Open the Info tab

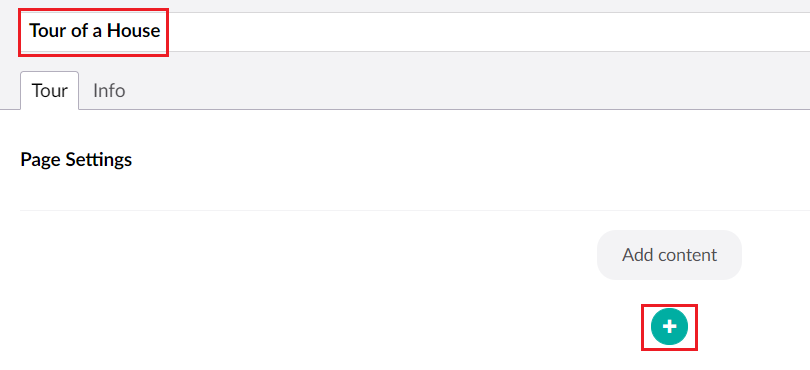109,91
